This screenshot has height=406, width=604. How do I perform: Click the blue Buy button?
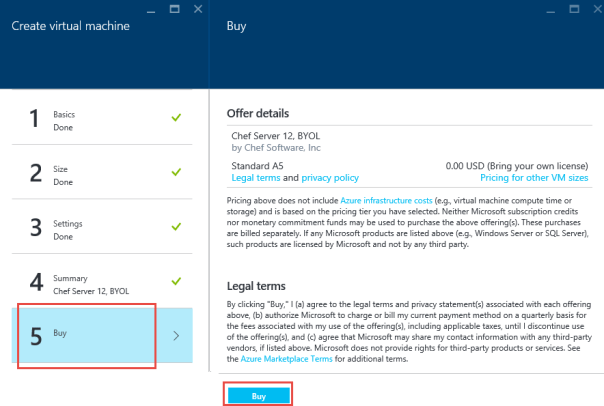click(x=259, y=396)
